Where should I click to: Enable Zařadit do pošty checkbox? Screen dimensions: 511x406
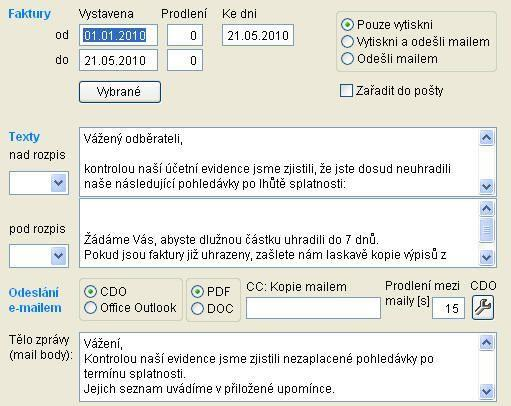(x=346, y=91)
